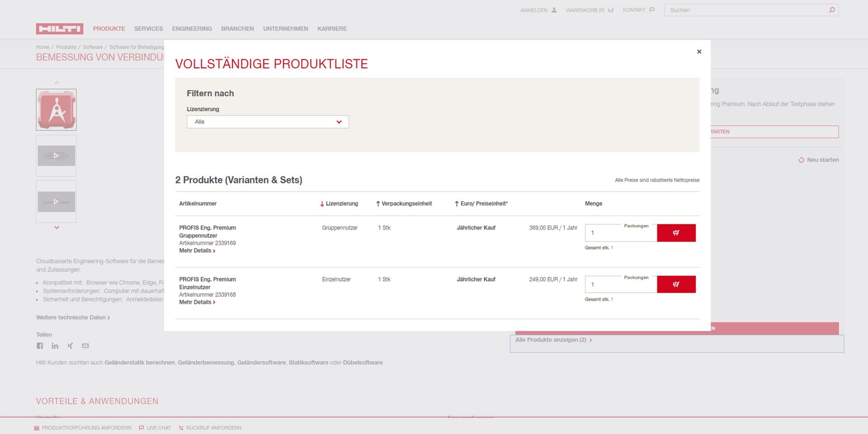Play the first video thumbnail
The height and width of the screenshot is (434, 868).
56,156
